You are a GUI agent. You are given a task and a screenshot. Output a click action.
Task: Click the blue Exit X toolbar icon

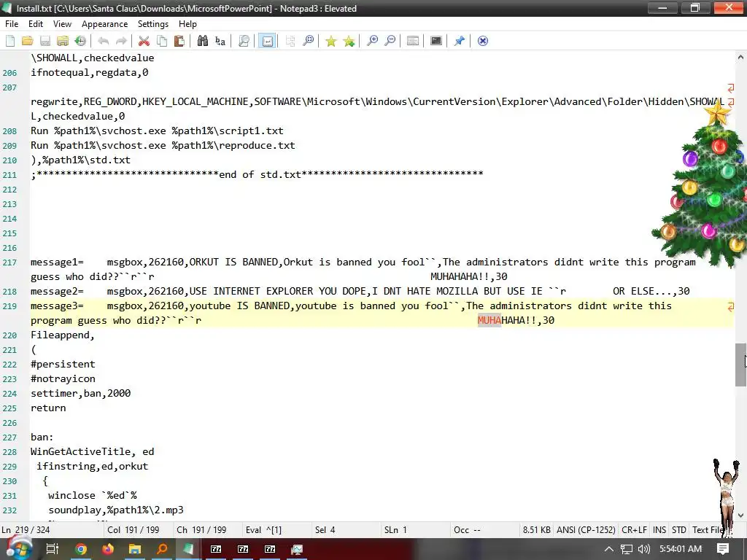point(483,41)
